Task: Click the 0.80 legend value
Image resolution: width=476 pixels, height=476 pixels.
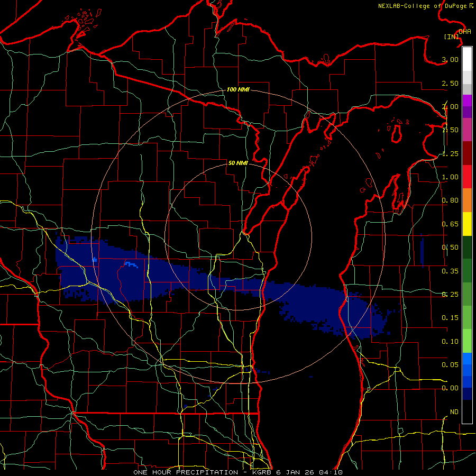Action: coord(450,200)
